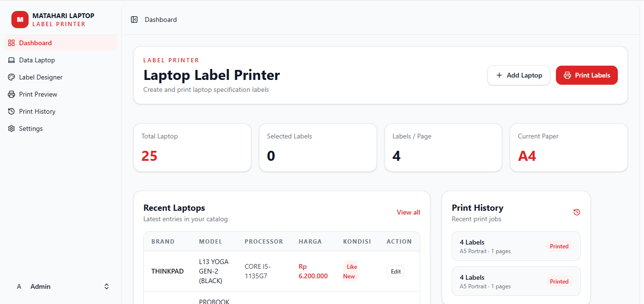Open Settings from the sidebar
Screen dimensions: 644x304
point(61,128)
